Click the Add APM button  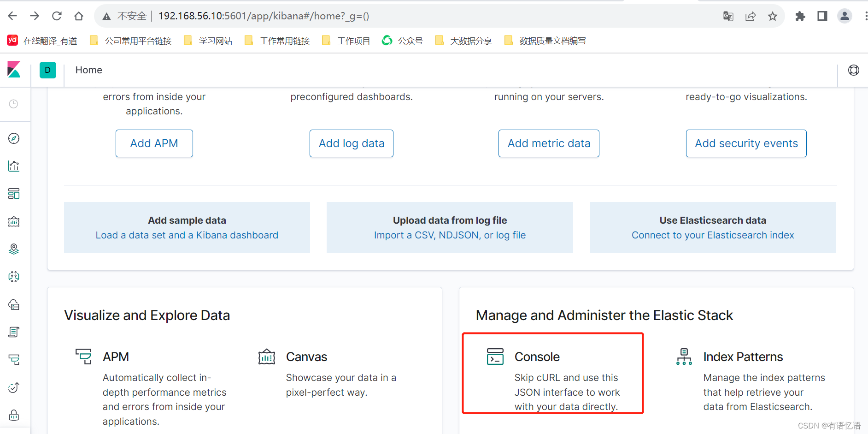coord(154,143)
